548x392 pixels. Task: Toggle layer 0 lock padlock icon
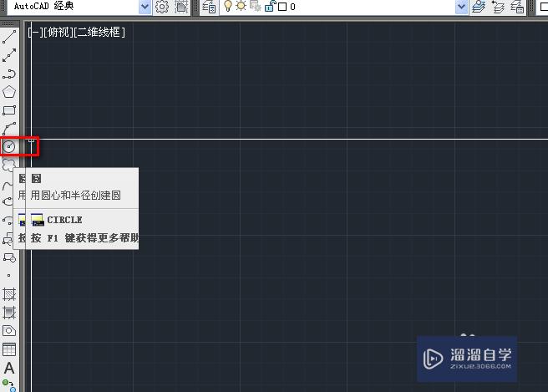[x=270, y=7]
